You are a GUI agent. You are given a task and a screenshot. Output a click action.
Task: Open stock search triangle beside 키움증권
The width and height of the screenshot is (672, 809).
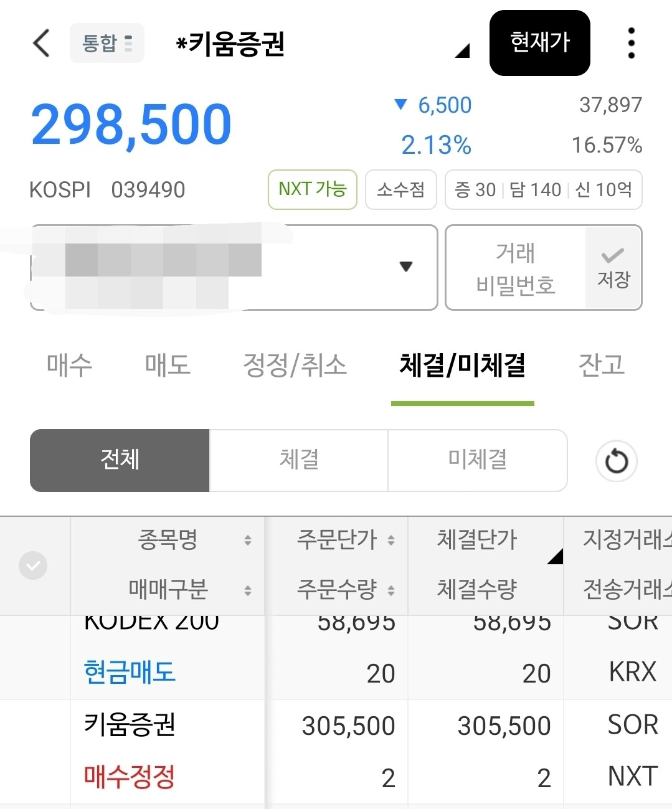[462, 50]
